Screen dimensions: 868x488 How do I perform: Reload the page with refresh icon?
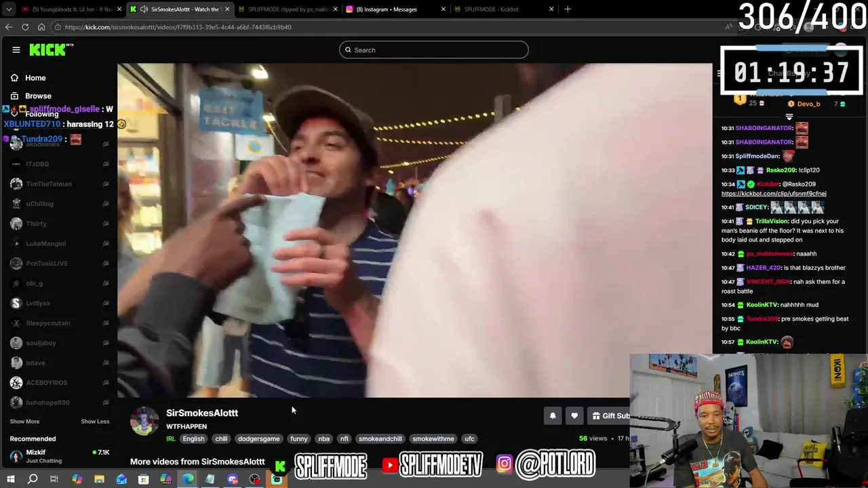(x=25, y=27)
